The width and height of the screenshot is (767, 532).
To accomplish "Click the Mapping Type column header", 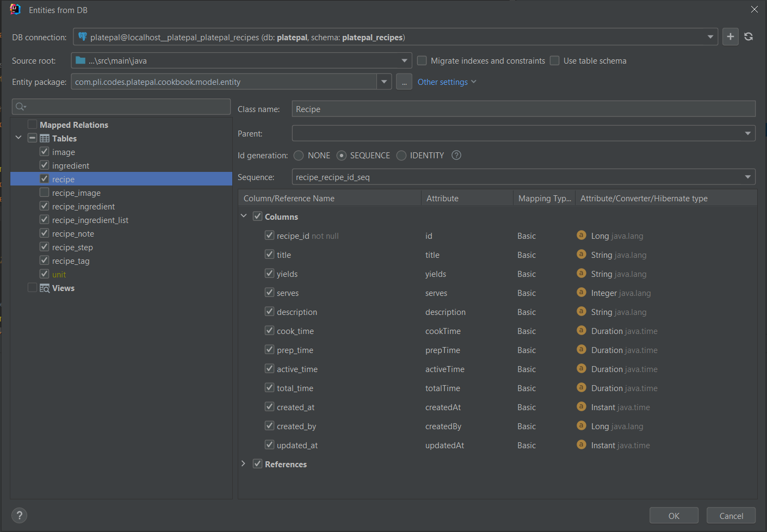I will [545, 198].
